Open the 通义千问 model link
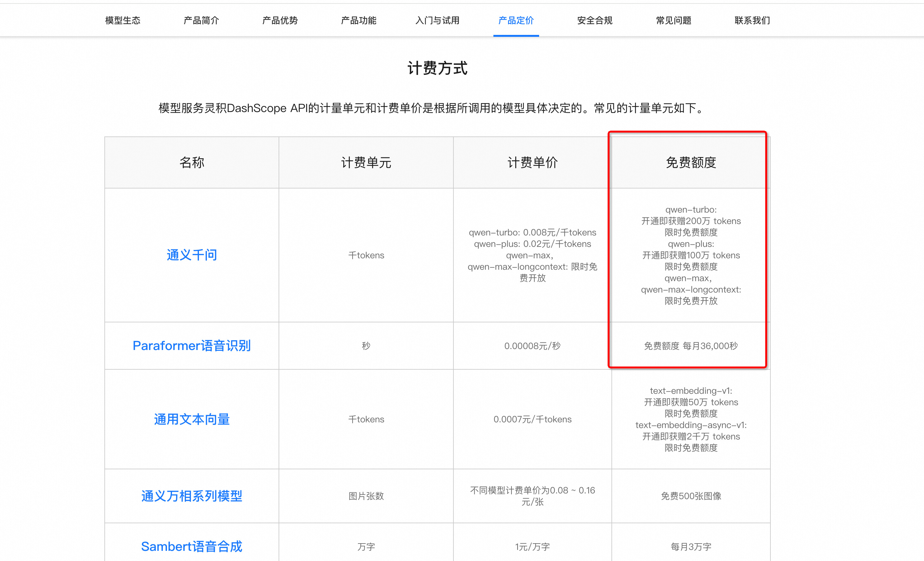 [192, 255]
